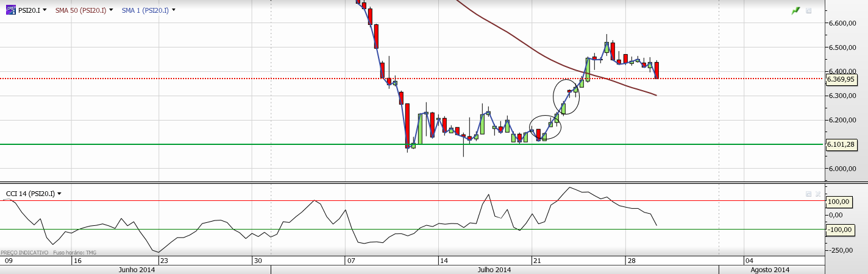
Task: Open the CCI 14 (PSI20.I) indicator dropdown
Action: point(59,194)
